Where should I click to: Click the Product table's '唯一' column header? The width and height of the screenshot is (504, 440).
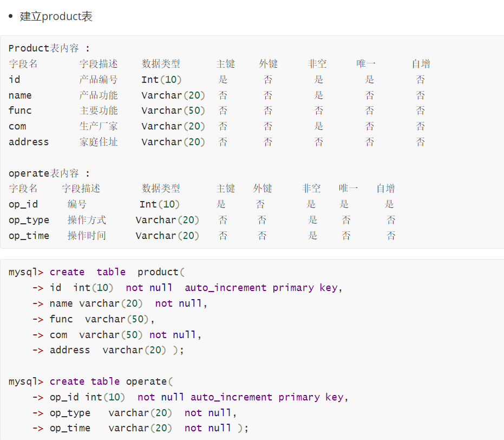point(366,64)
